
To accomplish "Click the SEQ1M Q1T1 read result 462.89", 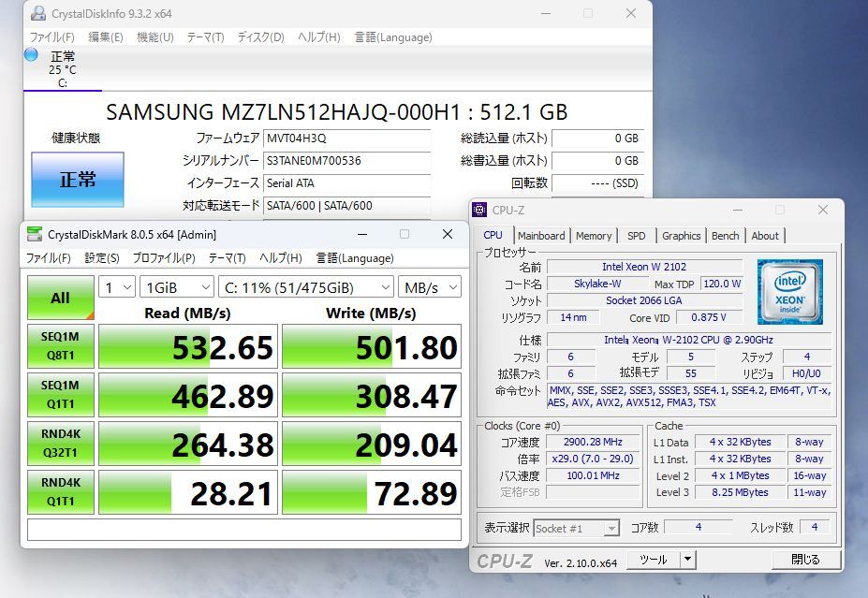I will coord(188,395).
